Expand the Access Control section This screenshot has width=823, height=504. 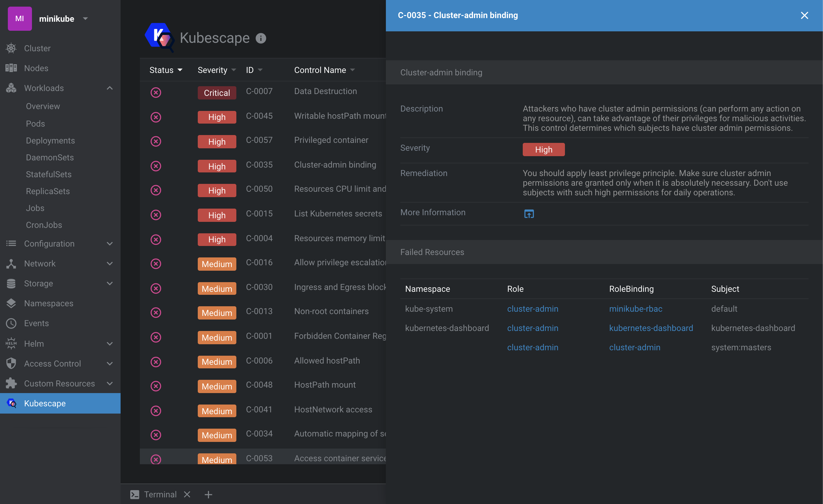(109, 364)
